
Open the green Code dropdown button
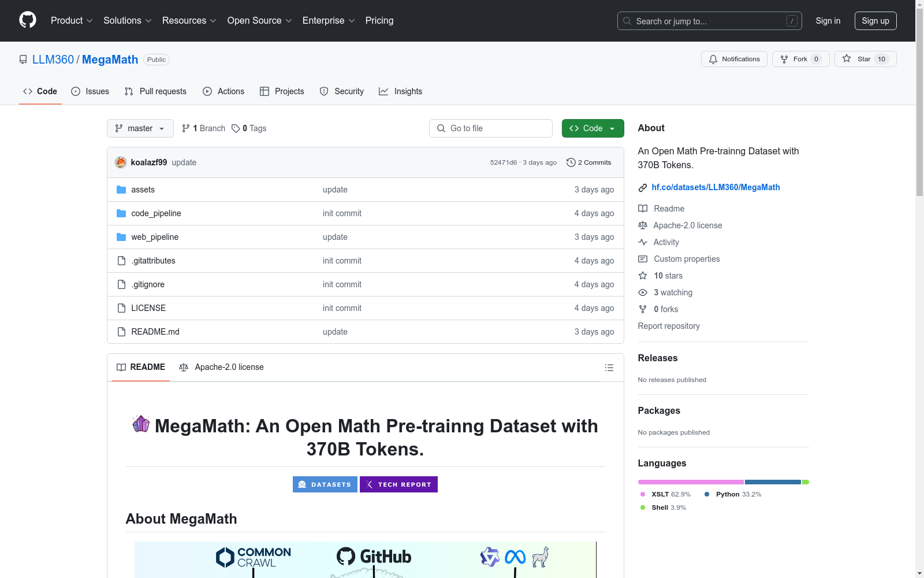[593, 128]
